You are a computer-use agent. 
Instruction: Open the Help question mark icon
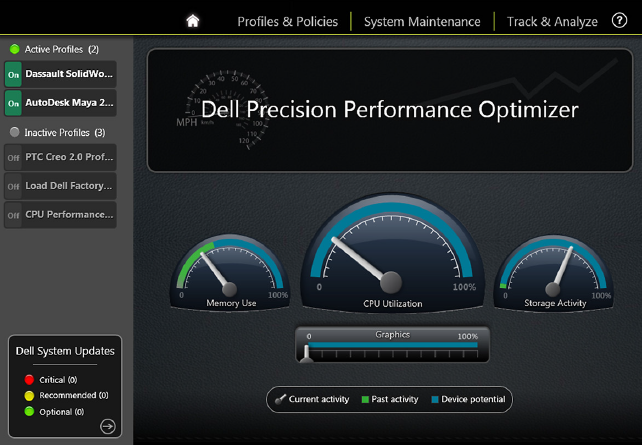619,20
